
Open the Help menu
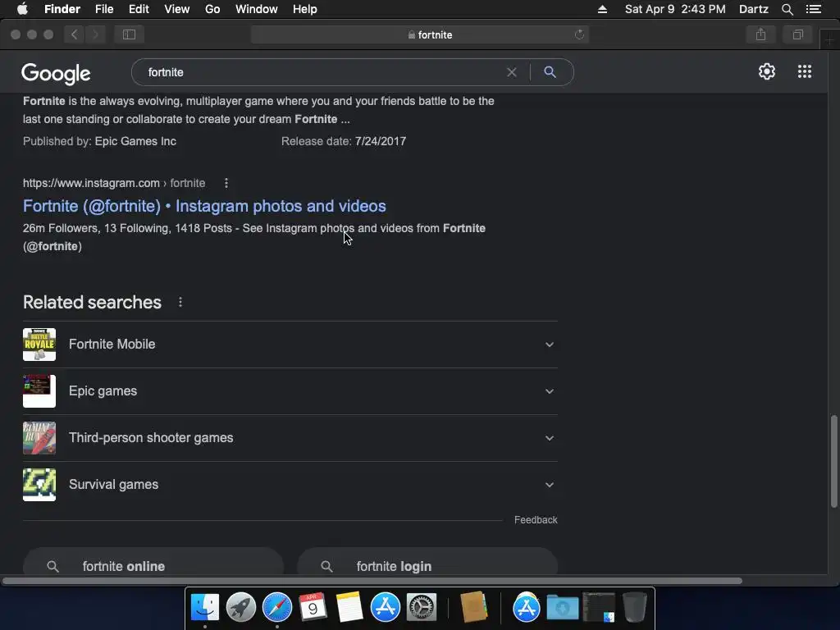coord(305,9)
